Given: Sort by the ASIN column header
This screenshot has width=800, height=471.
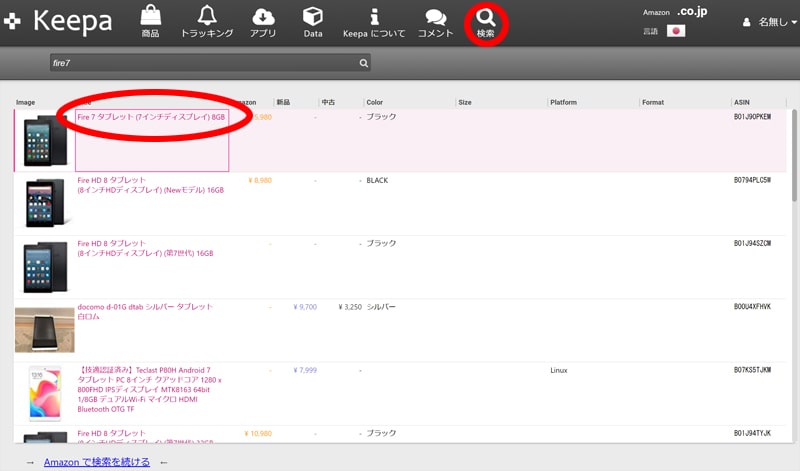Looking at the screenshot, I should [x=742, y=102].
